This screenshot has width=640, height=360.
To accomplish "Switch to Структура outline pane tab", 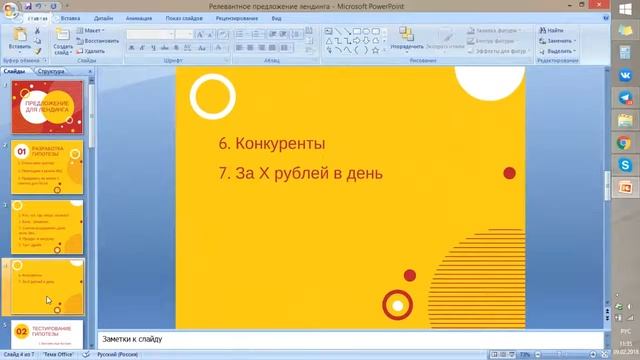I will pyautogui.click(x=51, y=71).
